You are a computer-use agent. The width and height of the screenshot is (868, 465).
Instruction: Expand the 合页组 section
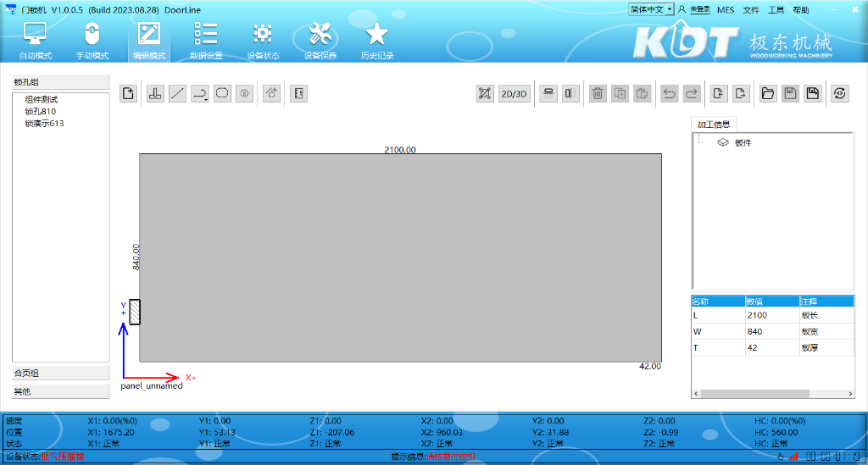[61, 373]
